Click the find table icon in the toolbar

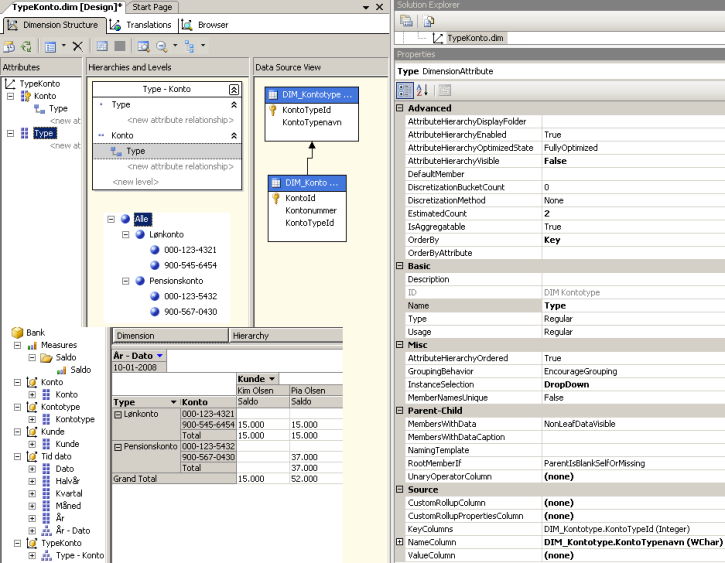[143, 46]
